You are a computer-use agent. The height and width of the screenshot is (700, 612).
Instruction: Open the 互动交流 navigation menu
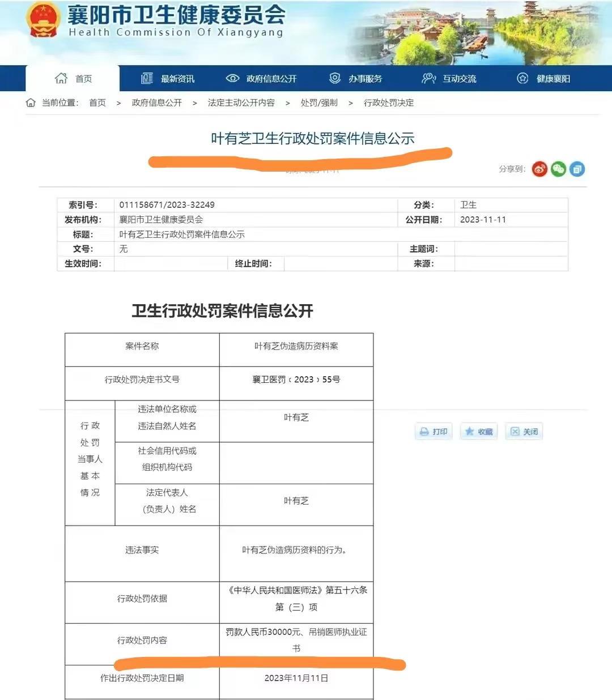point(460,78)
